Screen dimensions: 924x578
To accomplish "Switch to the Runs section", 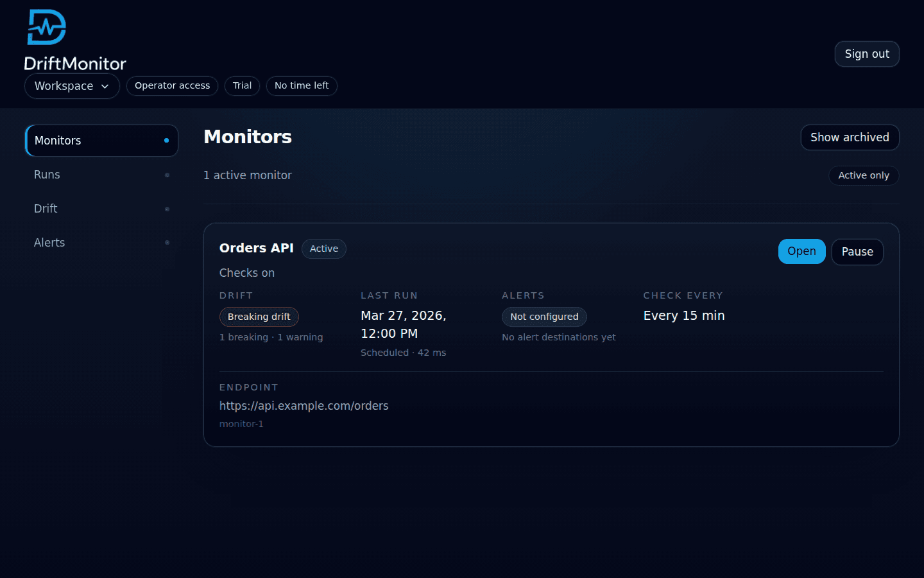I will pos(47,175).
